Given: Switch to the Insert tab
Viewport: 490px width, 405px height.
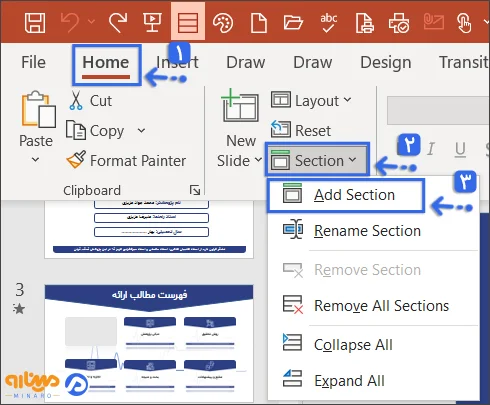Looking at the screenshot, I should (x=177, y=62).
